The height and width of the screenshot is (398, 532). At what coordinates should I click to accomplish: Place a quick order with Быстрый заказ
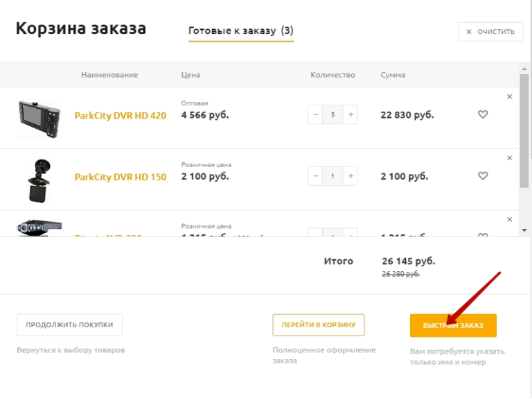(x=453, y=325)
